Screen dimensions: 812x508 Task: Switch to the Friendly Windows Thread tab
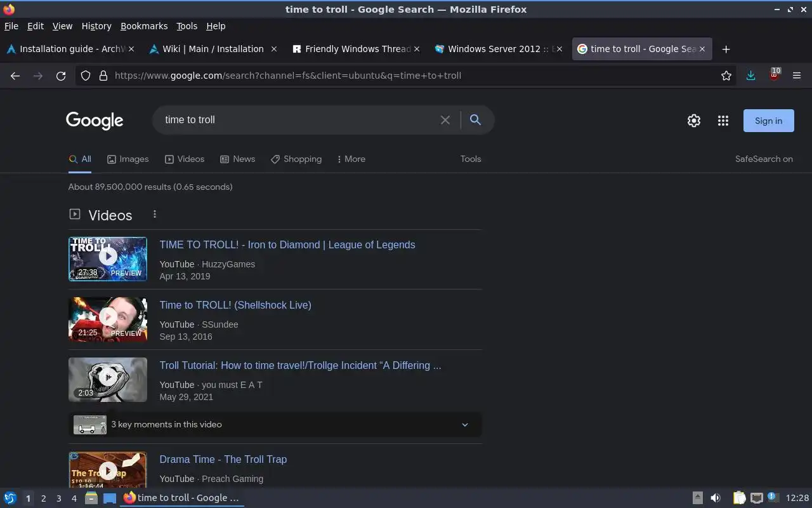tap(356, 49)
